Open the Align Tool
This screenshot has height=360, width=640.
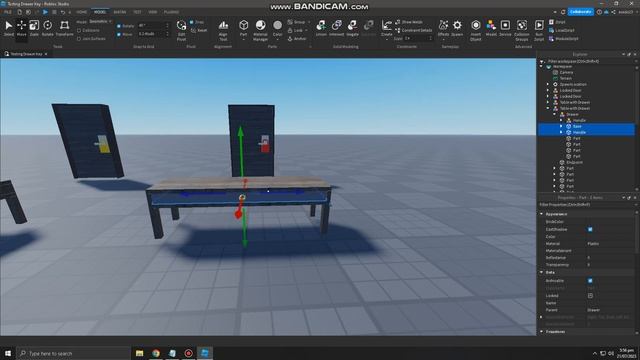(223, 30)
